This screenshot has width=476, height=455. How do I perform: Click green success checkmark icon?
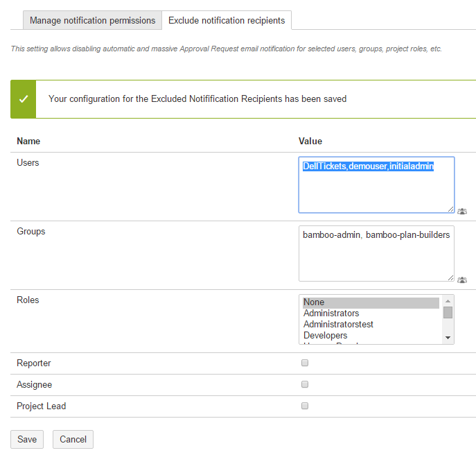tap(24, 99)
